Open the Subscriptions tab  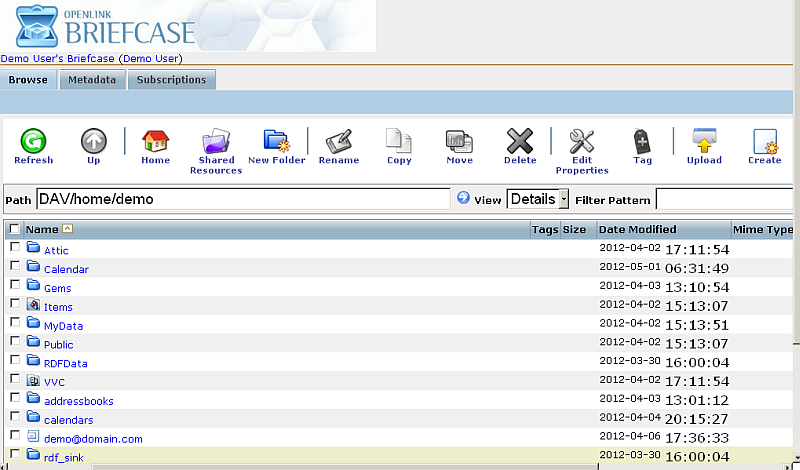tap(171, 80)
